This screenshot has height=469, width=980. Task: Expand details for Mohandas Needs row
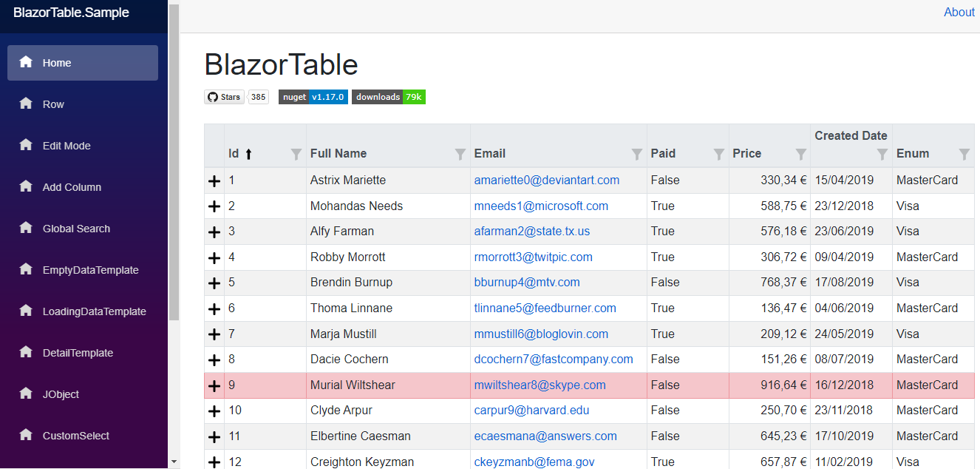point(214,206)
